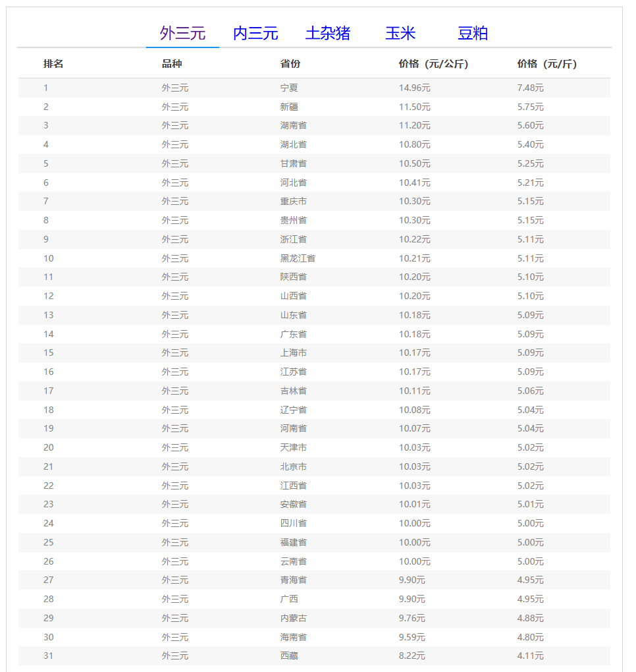Go to the 豆粕 tab
This screenshot has width=636, height=672.
473,33
